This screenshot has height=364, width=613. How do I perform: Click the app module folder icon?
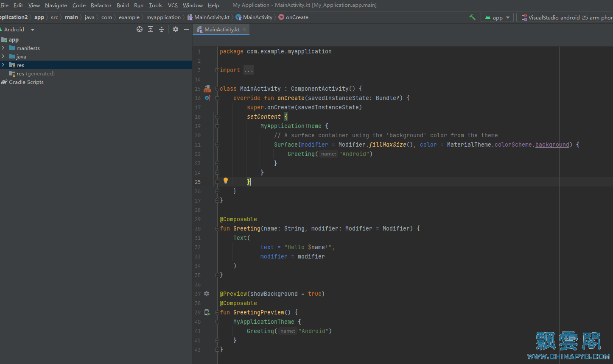click(4, 40)
